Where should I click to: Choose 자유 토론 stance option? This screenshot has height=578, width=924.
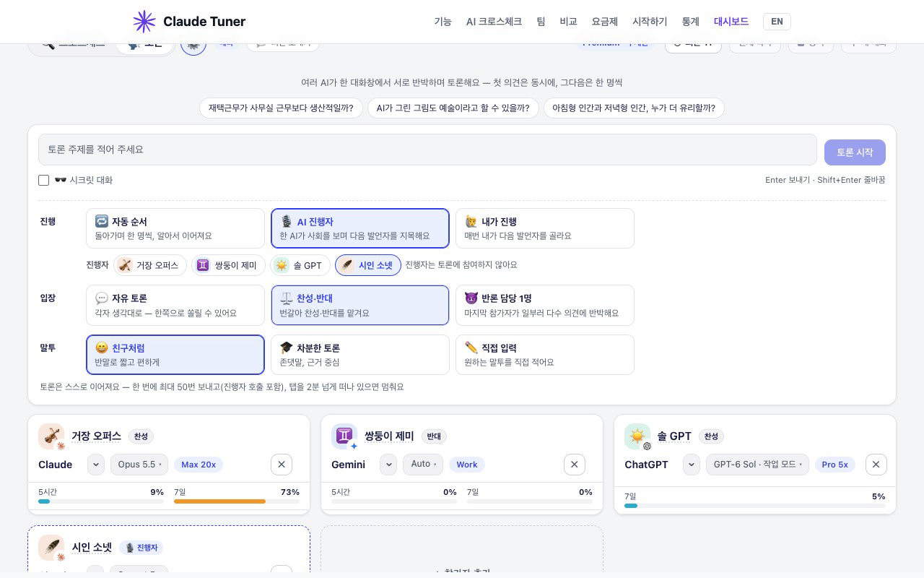[x=175, y=305]
